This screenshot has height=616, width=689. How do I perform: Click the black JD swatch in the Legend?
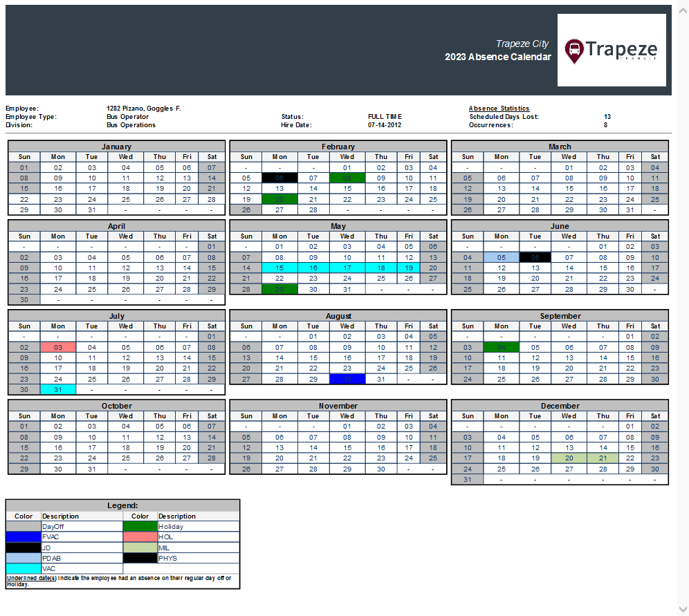pos(23,548)
